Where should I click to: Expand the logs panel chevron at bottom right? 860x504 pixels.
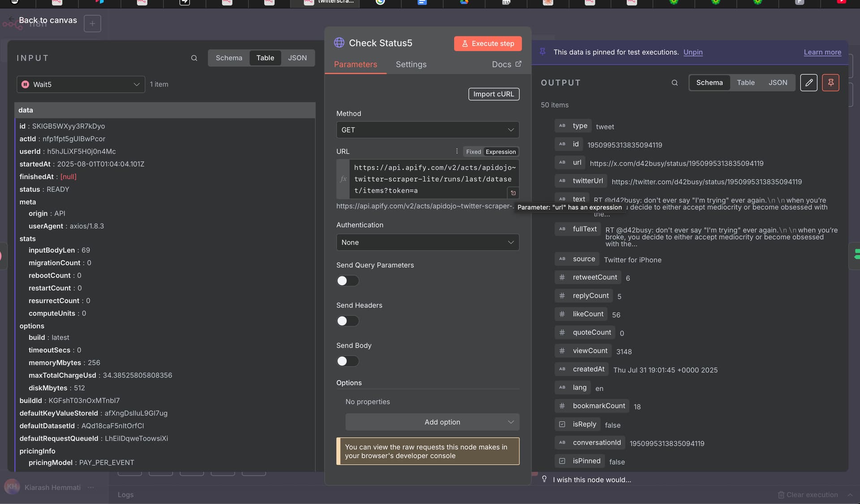pos(850,495)
